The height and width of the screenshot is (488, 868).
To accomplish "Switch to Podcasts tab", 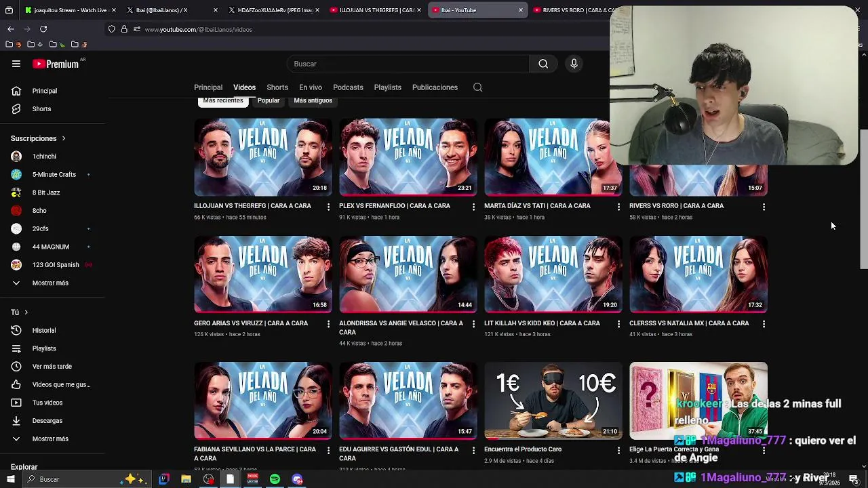I will (x=348, y=87).
